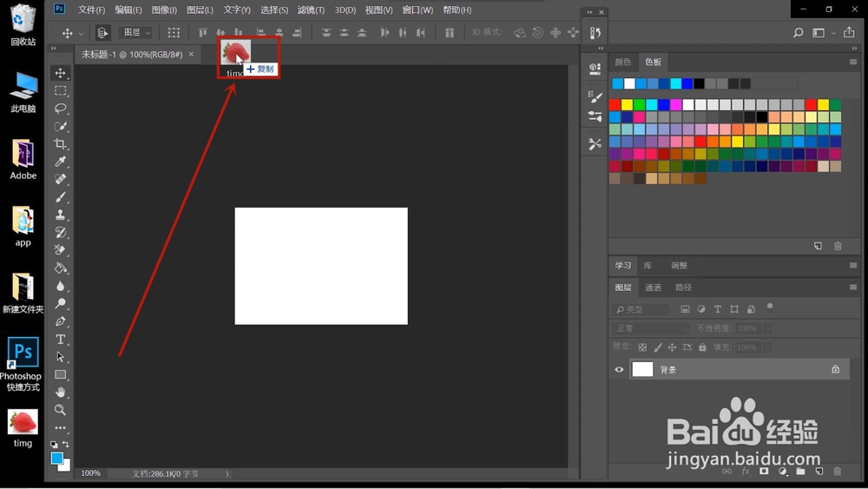This screenshot has width=868, height=489.
Task: Open the 文件(F) menu
Action: coord(91,10)
